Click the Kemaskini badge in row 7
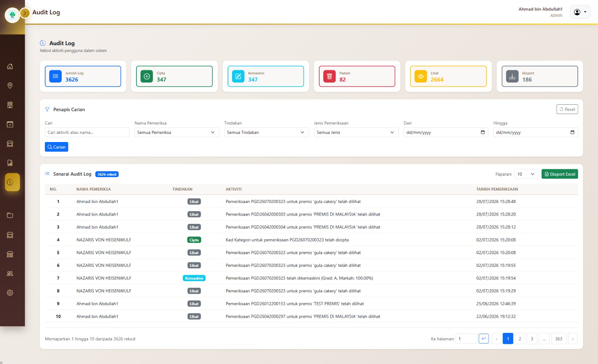 194,278
